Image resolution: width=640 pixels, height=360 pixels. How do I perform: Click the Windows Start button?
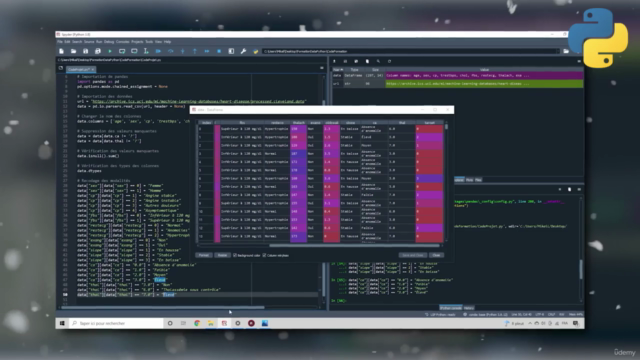click(x=62, y=323)
